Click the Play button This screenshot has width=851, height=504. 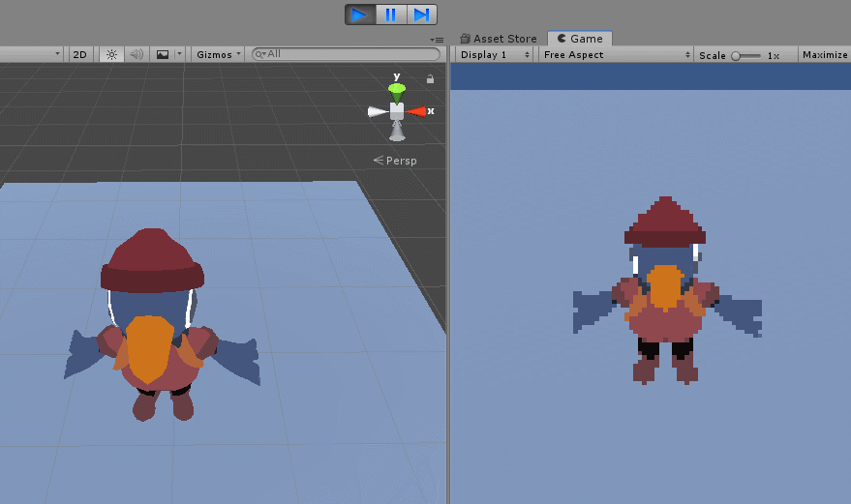click(x=360, y=15)
